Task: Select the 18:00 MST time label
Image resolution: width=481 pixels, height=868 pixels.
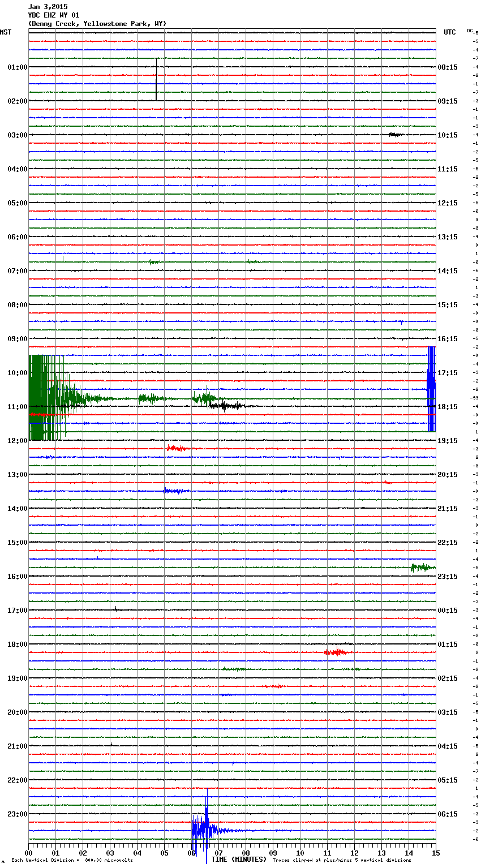Action: (17, 644)
